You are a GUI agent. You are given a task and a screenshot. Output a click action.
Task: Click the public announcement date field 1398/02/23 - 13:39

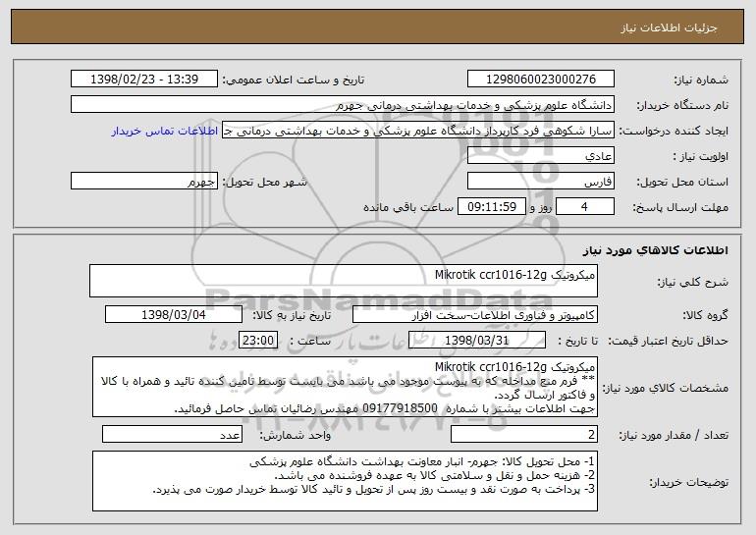click(144, 80)
